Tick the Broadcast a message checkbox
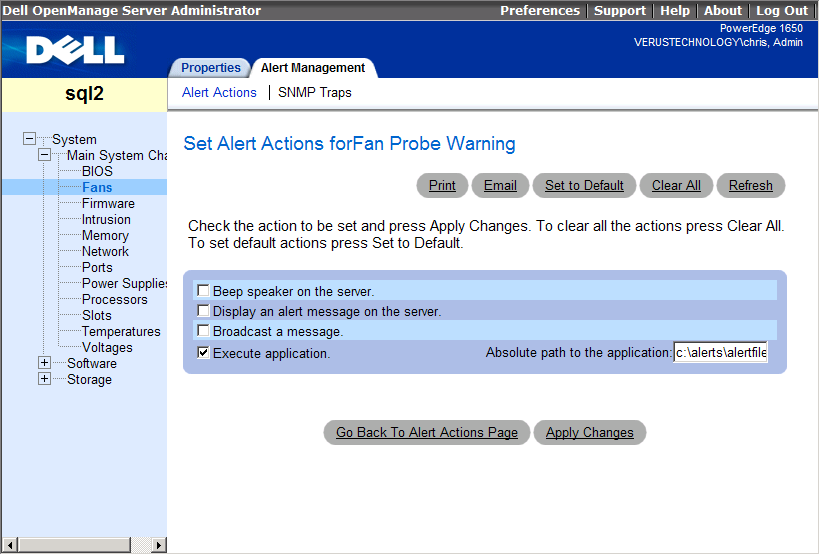 pos(204,331)
